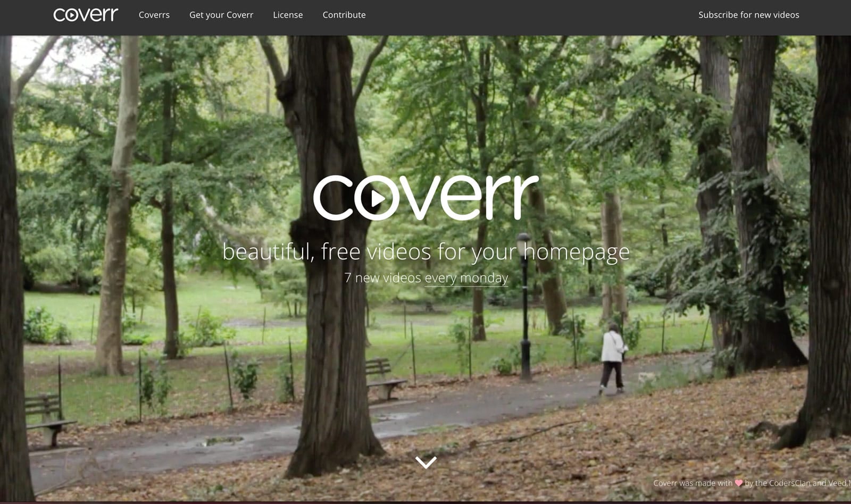Click the 7 new videos text

(x=383, y=278)
